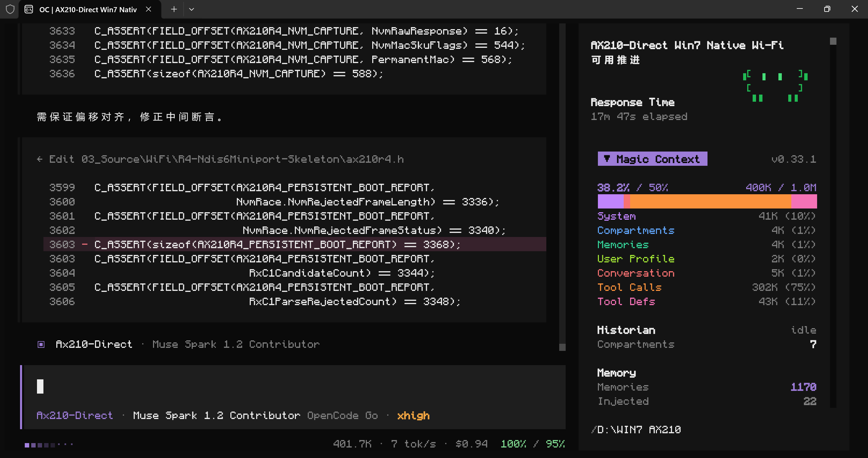Click the User Profile usage row

[x=706, y=259]
